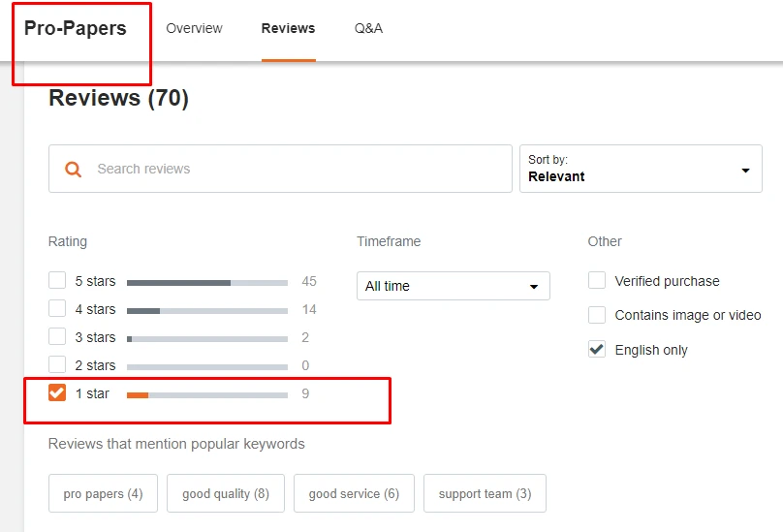This screenshot has width=783, height=532.
Task: Switch to the Overview tab
Action: click(x=194, y=28)
